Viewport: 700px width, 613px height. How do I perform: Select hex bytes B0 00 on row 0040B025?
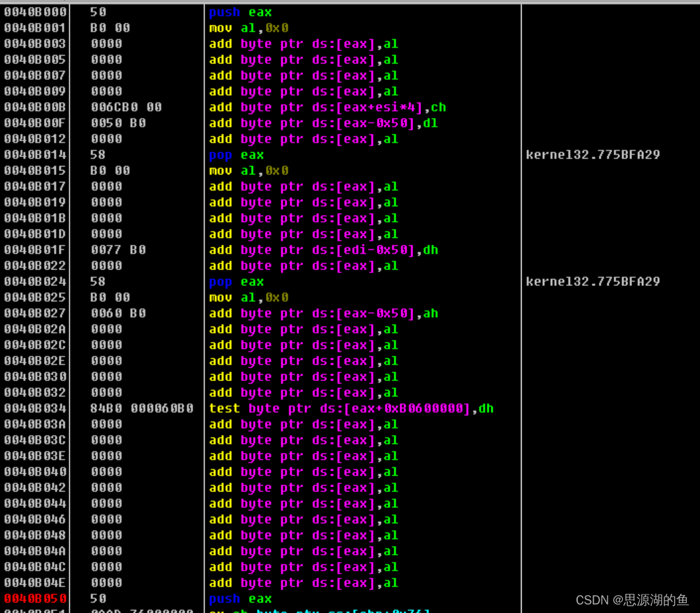pyautogui.click(x=110, y=297)
